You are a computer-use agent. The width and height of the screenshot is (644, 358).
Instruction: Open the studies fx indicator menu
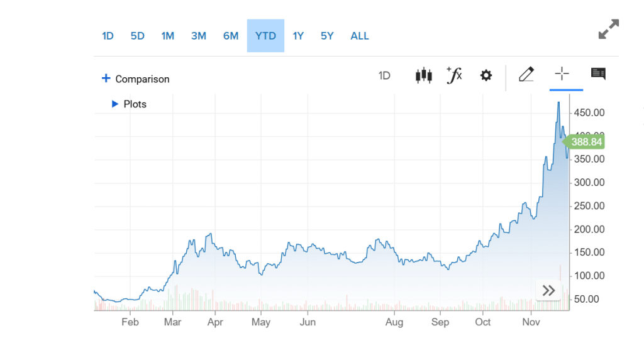click(454, 75)
